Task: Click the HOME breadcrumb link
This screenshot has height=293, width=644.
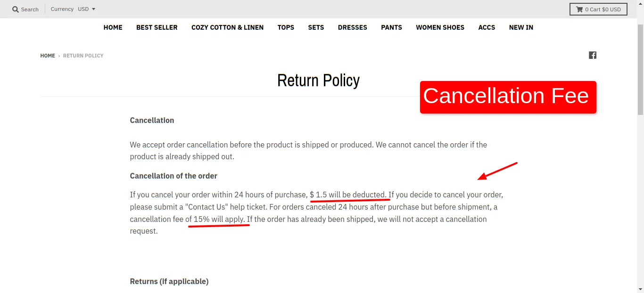Action: [48, 56]
